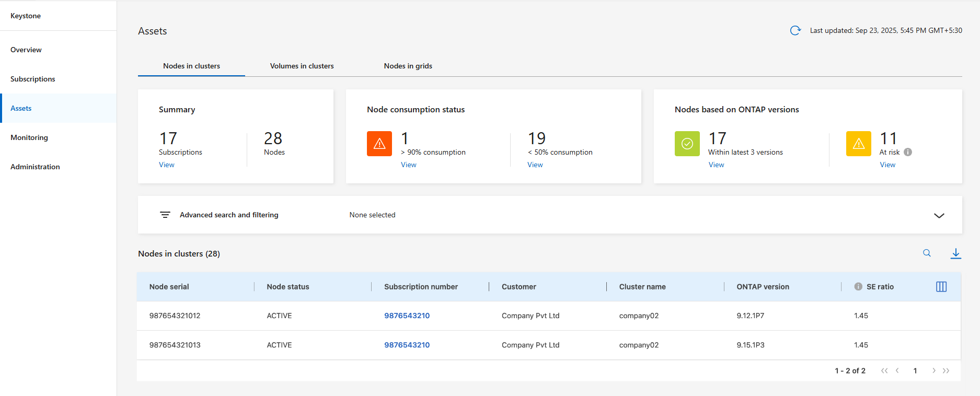Image resolution: width=980 pixels, height=396 pixels.
Task: Expand the Advanced search and filtering panel
Action: (x=939, y=215)
